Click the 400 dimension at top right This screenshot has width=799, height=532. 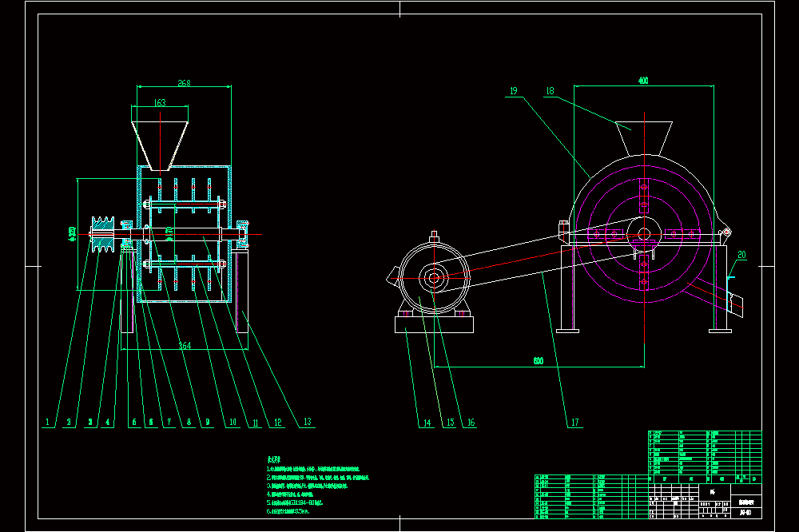(x=643, y=81)
